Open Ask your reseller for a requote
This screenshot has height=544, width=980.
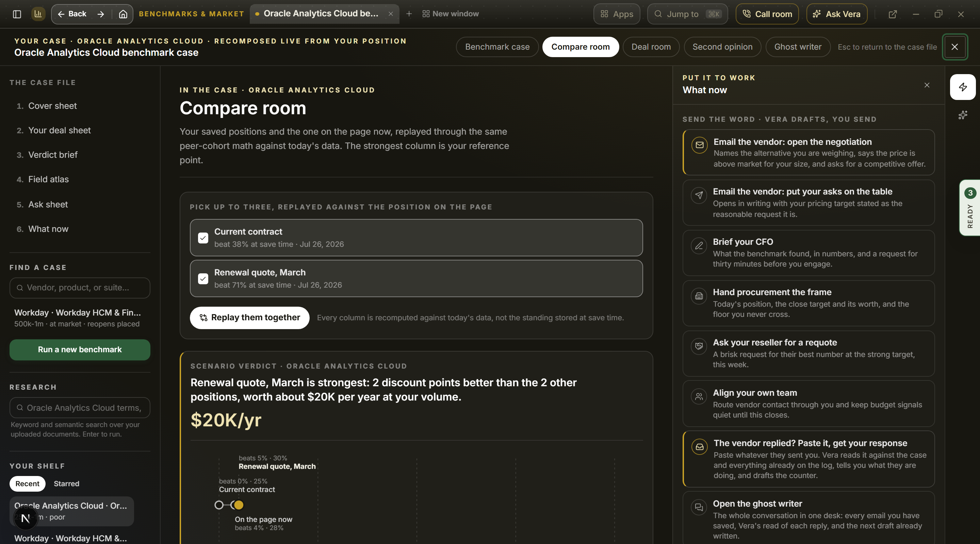pos(809,354)
